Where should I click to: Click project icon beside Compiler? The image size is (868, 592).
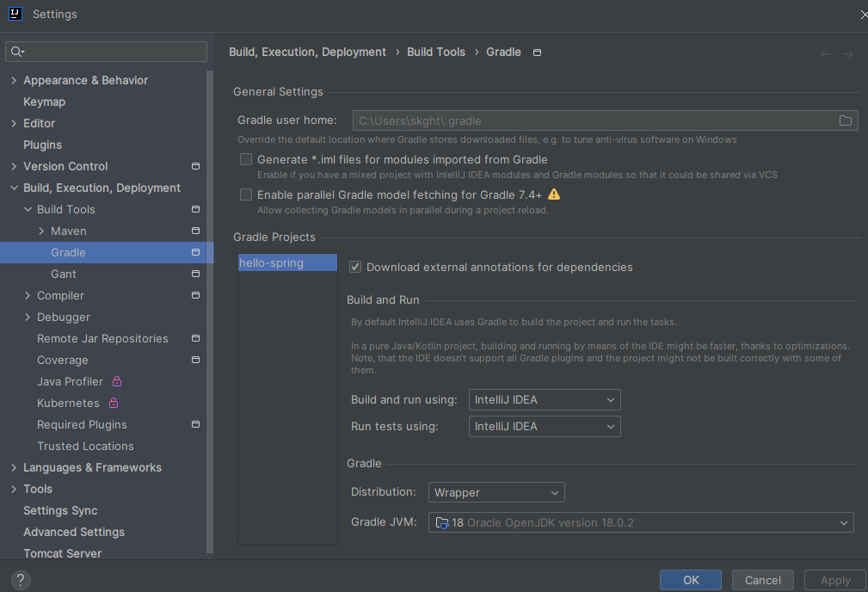click(195, 296)
